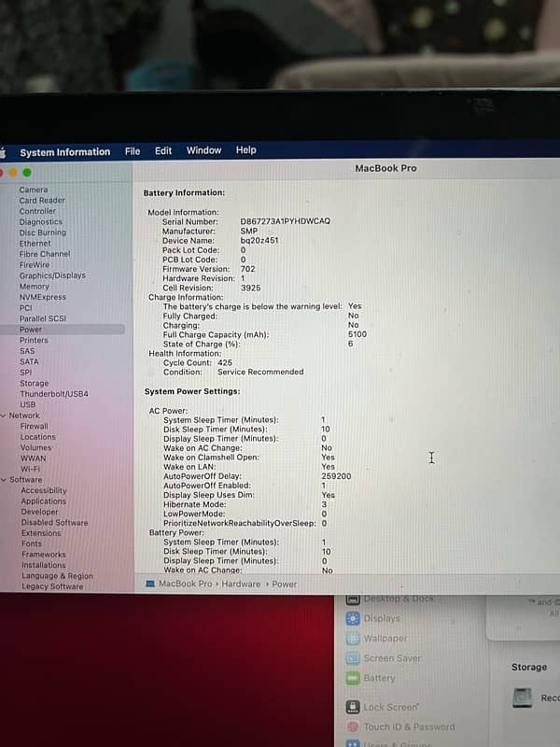Select SAS in the sidebar
560x747 pixels.
27,351
